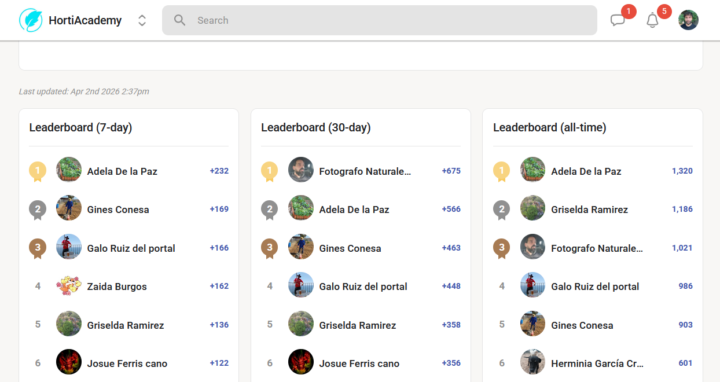Click gold rank 1 medal in all-time leaderboard
This screenshot has height=382, width=720.
(501, 171)
